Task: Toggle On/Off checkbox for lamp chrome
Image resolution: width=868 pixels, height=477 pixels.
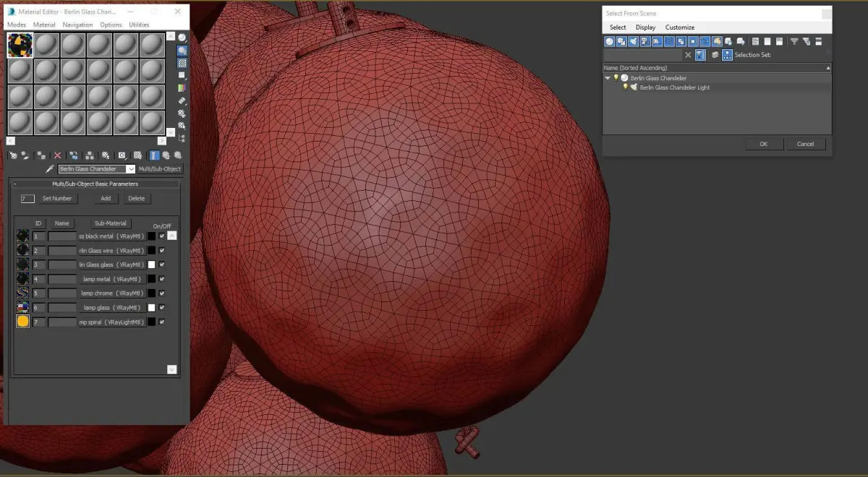Action: pos(162,293)
